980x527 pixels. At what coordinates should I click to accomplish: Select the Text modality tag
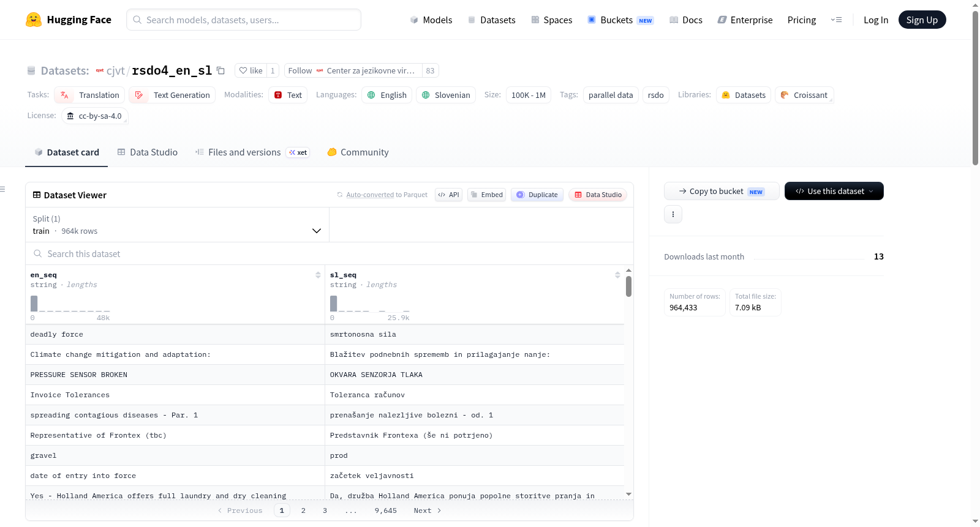point(288,95)
